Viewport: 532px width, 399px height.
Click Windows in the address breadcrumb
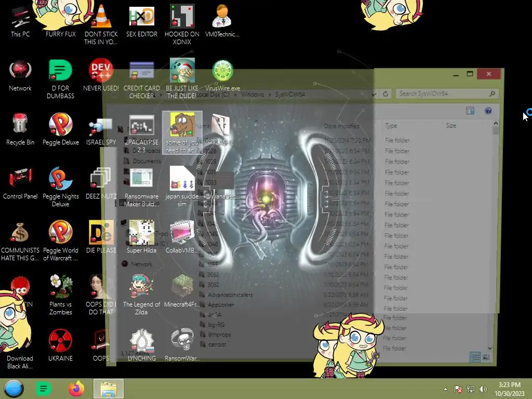[252, 95]
